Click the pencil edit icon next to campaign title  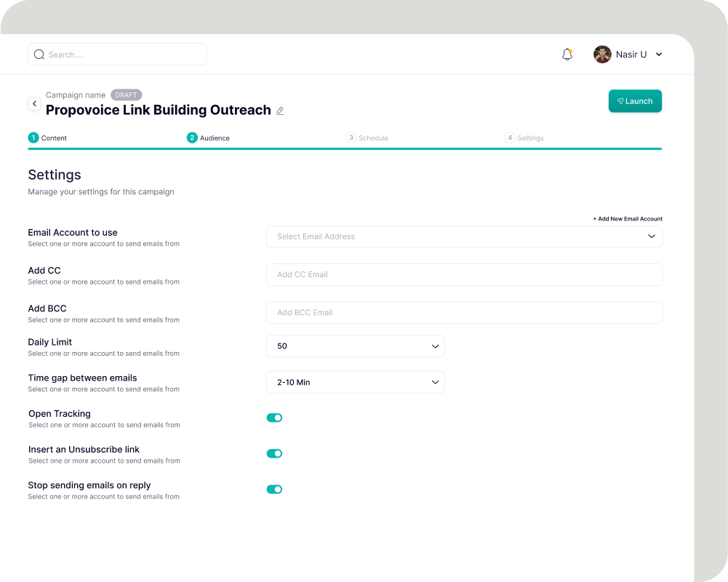280,111
